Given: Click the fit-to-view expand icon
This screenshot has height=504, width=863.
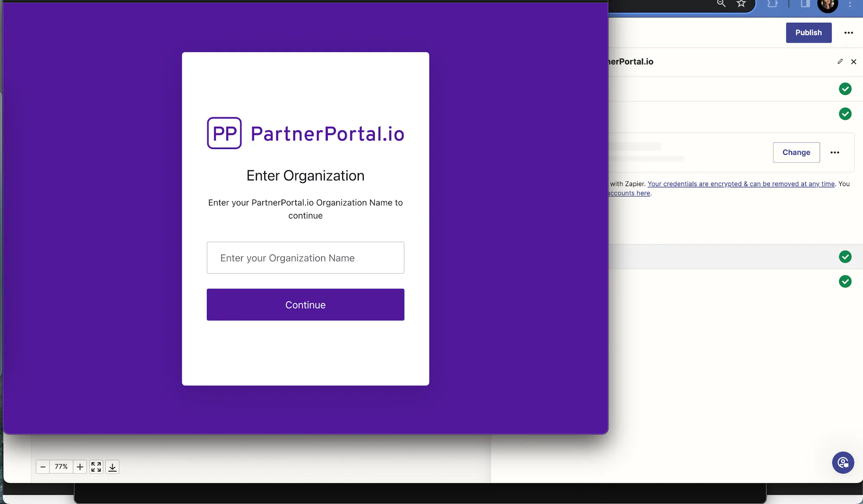Looking at the screenshot, I should click(x=96, y=467).
